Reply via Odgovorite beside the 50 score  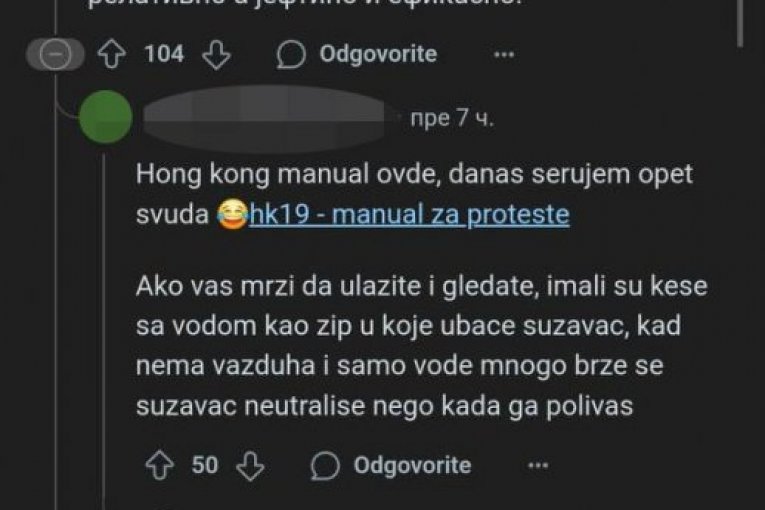[x=391, y=465]
